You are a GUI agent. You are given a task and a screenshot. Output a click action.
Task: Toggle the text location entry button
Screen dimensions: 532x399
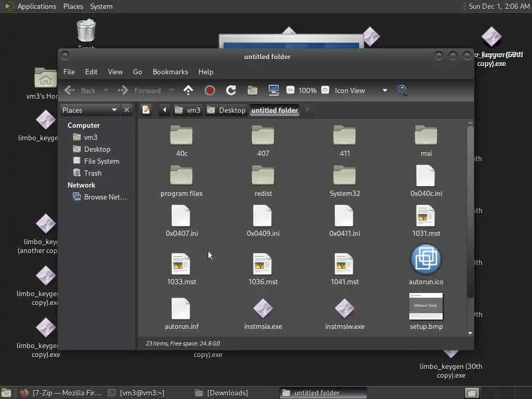point(146,110)
